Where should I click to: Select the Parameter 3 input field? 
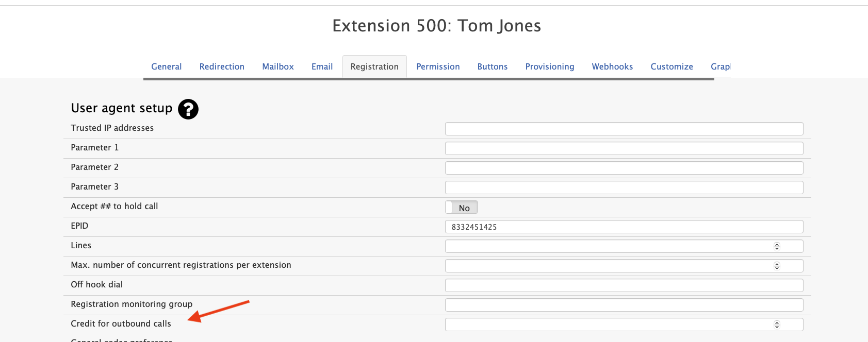point(624,187)
